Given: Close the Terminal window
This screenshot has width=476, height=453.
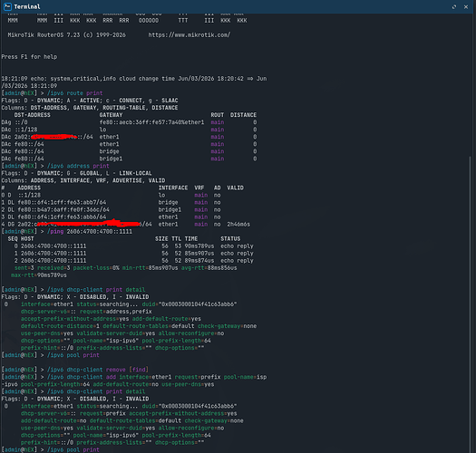Looking at the screenshot, I should 466,6.
